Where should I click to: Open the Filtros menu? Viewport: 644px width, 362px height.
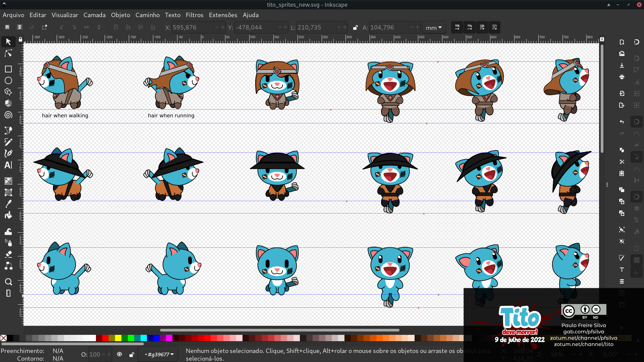[194, 15]
